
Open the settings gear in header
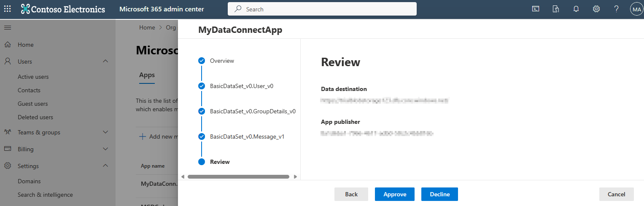(x=596, y=9)
